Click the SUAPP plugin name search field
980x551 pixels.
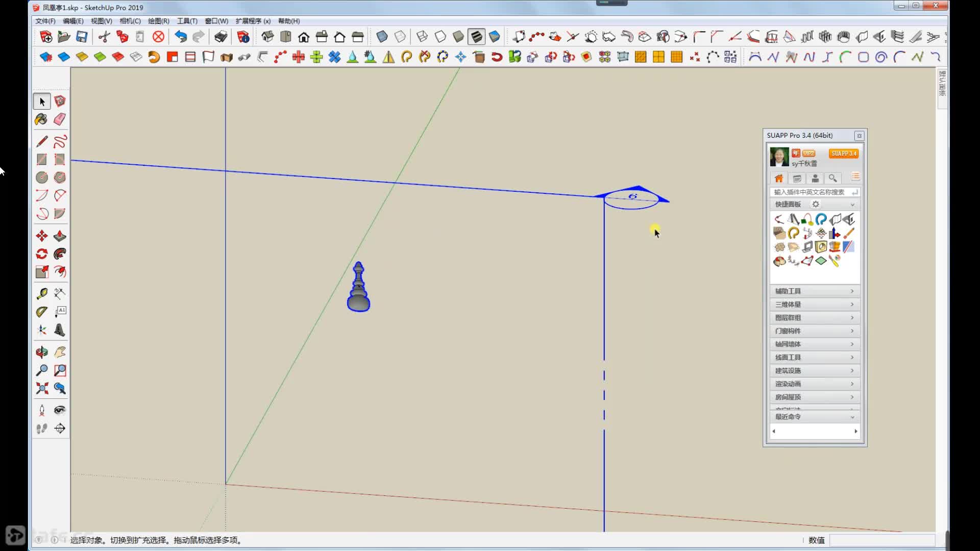[x=815, y=192]
